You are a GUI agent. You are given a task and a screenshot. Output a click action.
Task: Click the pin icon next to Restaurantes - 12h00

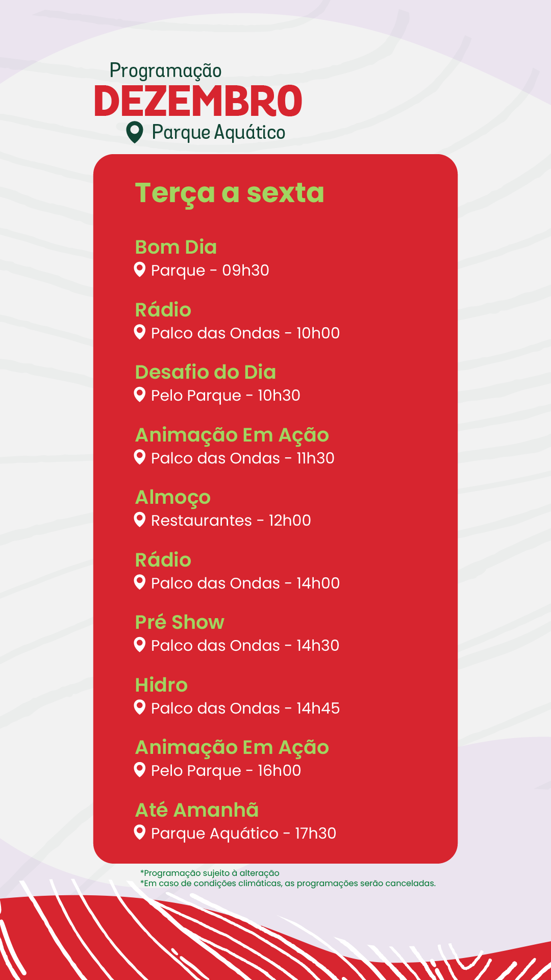pyautogui.click(x=139, y=519)
